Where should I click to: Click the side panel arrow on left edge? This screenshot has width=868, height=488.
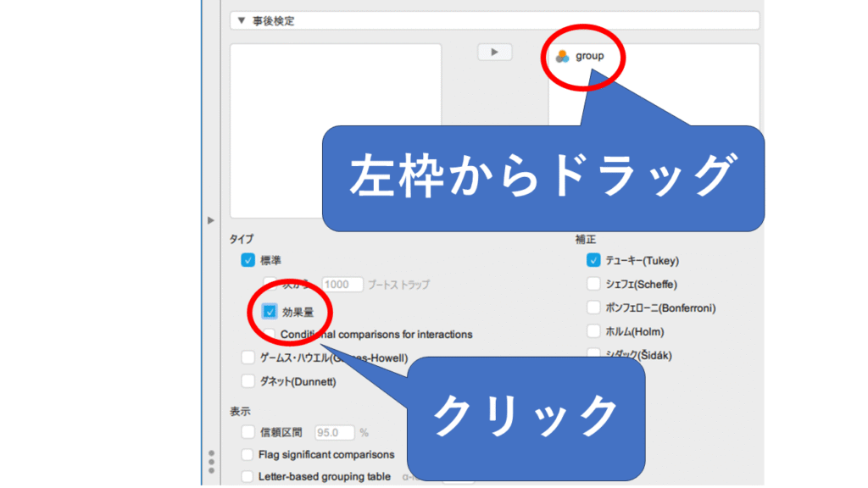pyautogui.click(x=210, y=220)
